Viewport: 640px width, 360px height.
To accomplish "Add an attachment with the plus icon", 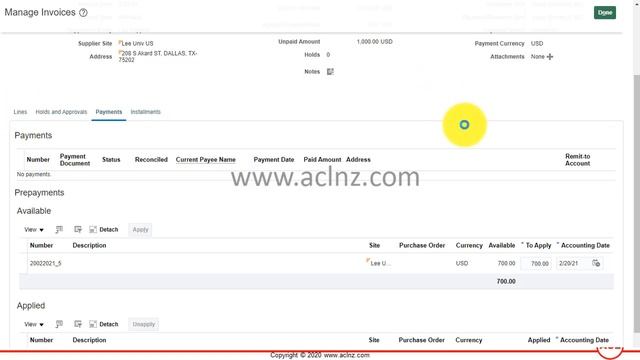I will (x=550, y=57).
